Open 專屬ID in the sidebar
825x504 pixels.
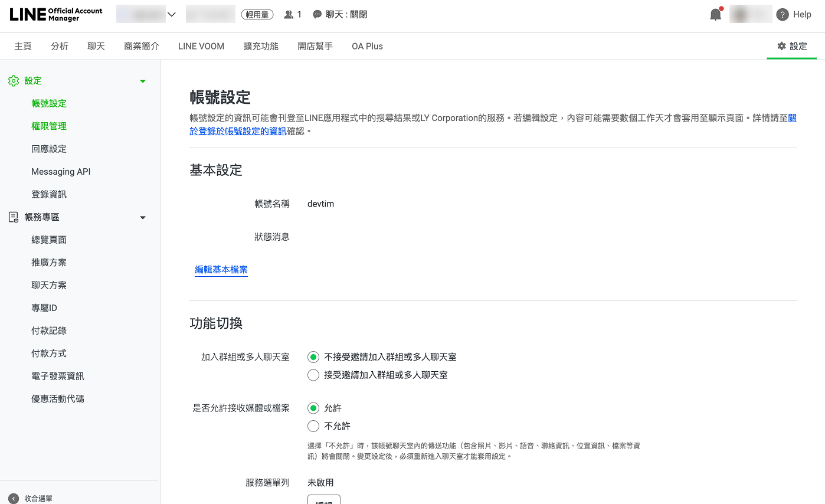click(x=44, y=308)
